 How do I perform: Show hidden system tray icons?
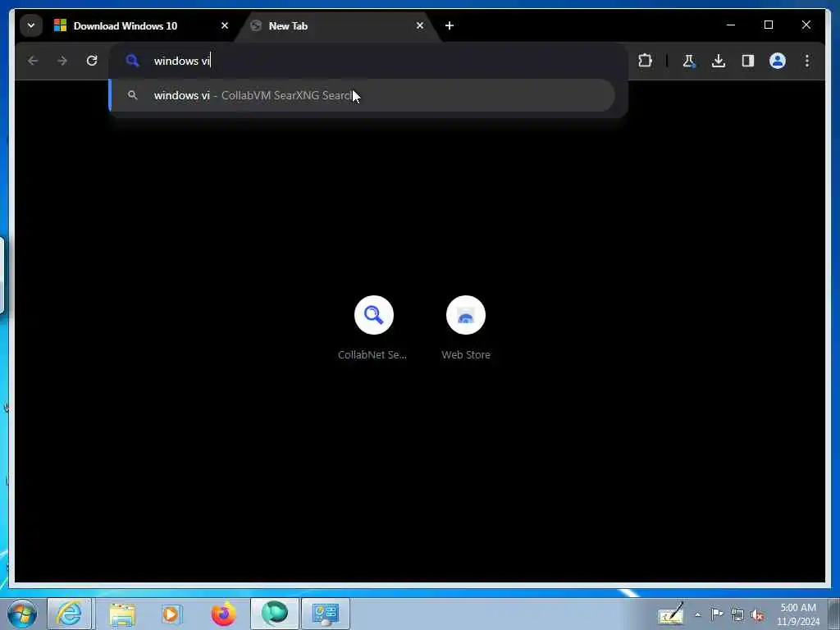tap(697, 615)
